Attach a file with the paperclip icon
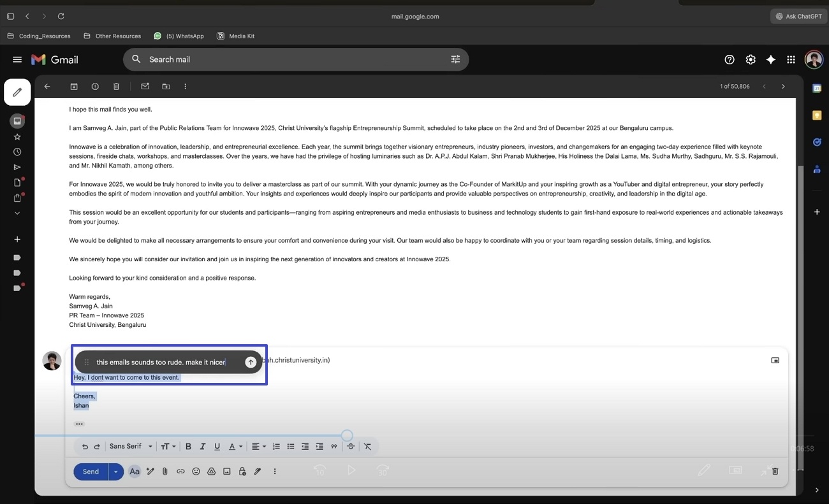The image size is (829, 504). pyautogui.click(x=165, y=471)
